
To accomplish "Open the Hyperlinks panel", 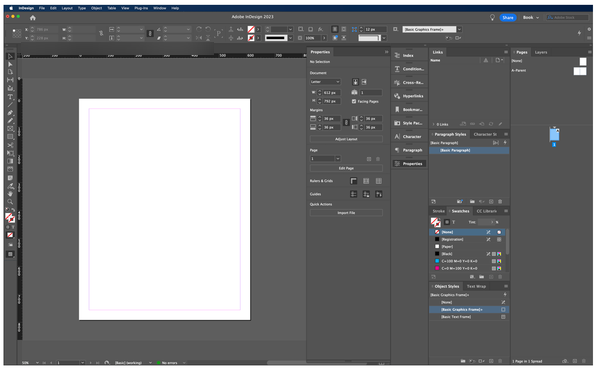I will [x=409, y=96].
